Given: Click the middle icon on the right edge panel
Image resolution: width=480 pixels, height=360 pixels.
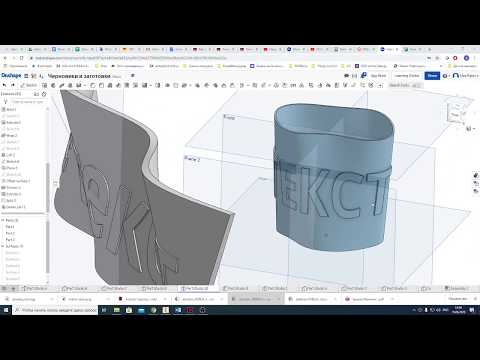Looking at the screenshot, I should pyautogui.click(x=476, y=183).
